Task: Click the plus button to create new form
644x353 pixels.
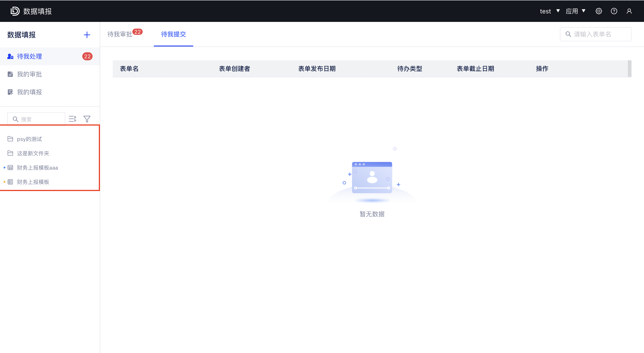Action: coord(87,35)
